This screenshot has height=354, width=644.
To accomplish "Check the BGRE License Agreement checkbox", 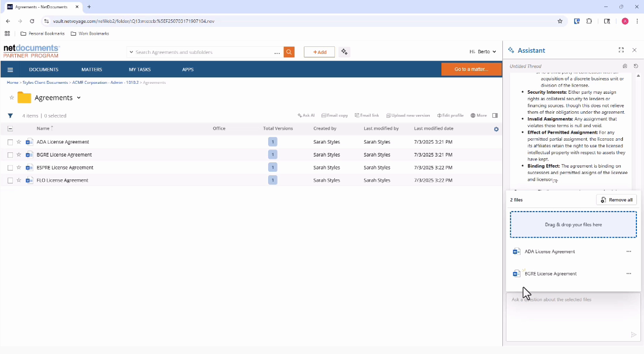I will pos(11,155).
